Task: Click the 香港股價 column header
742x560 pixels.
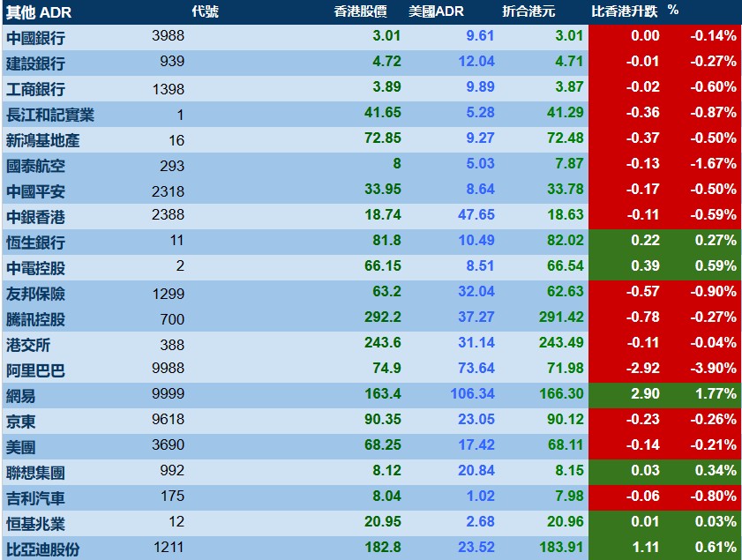Action: tap(360, 11)
